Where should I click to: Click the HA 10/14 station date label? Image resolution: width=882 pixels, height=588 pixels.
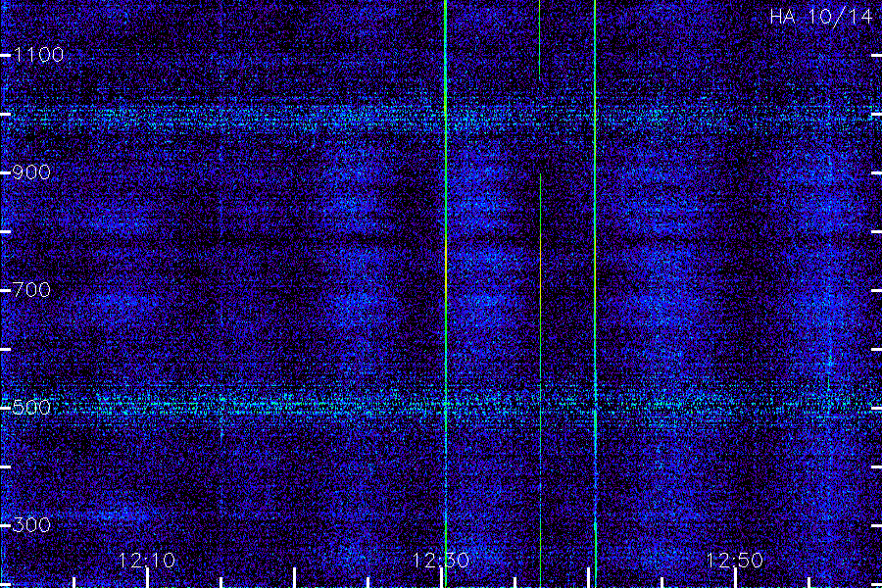(820, 17)
